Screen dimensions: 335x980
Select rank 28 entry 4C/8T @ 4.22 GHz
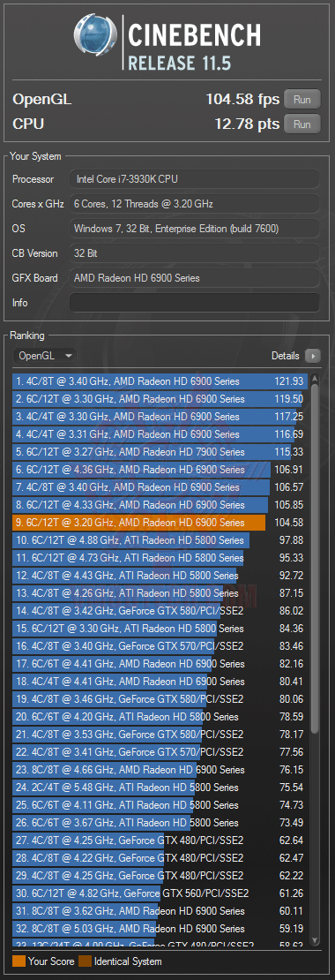[x=160, y=857]
